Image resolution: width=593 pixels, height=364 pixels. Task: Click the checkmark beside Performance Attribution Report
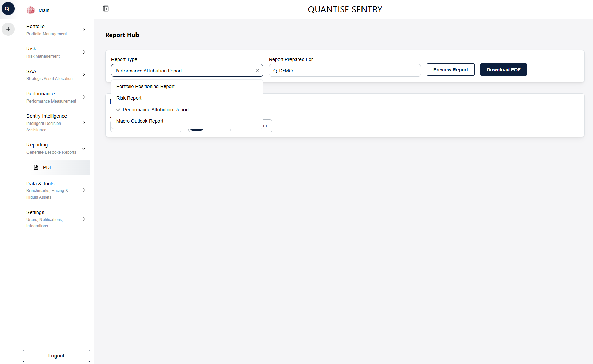click(118, 110)
